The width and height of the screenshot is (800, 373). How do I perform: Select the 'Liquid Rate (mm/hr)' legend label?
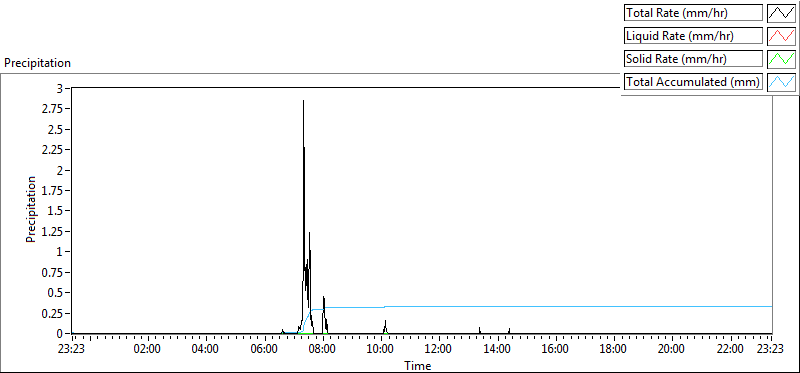point(694,36)
